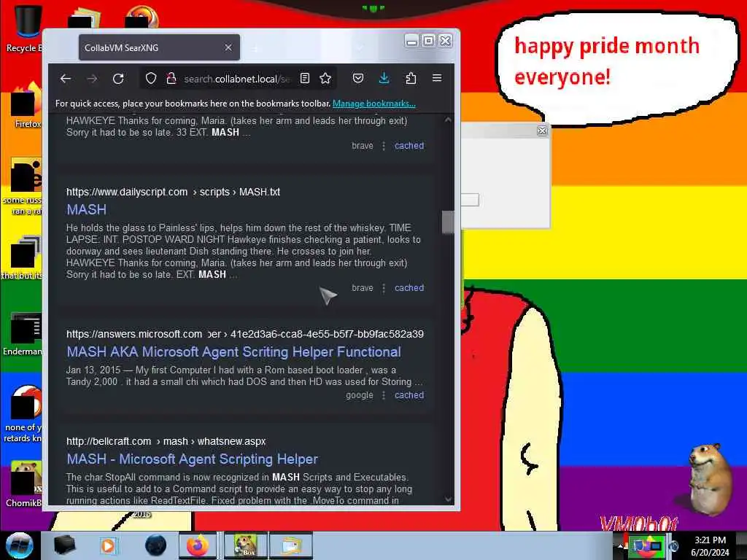Open the Pocket save icon
The image size is (747, 560).
click(358, 79)
